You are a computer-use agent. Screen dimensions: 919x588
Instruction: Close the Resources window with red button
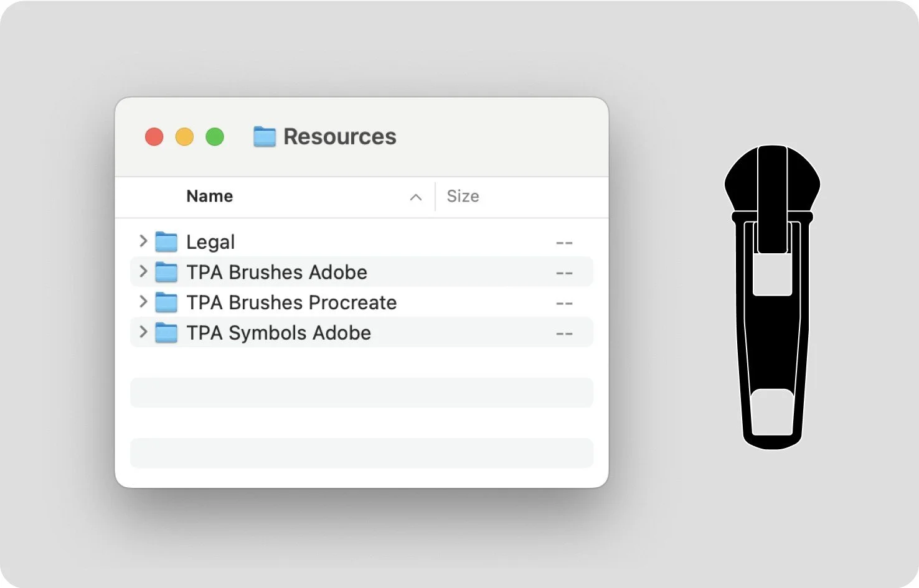154,137
